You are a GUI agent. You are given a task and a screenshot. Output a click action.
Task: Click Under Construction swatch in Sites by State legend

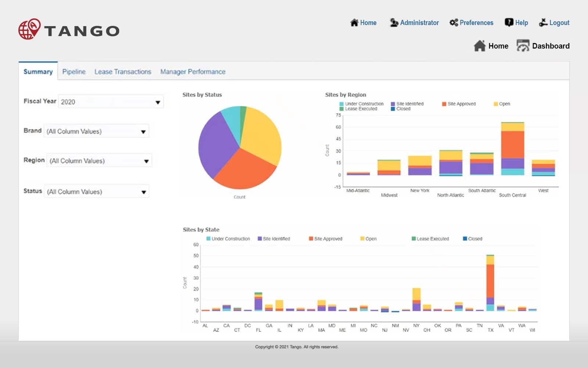pos(208,239)
